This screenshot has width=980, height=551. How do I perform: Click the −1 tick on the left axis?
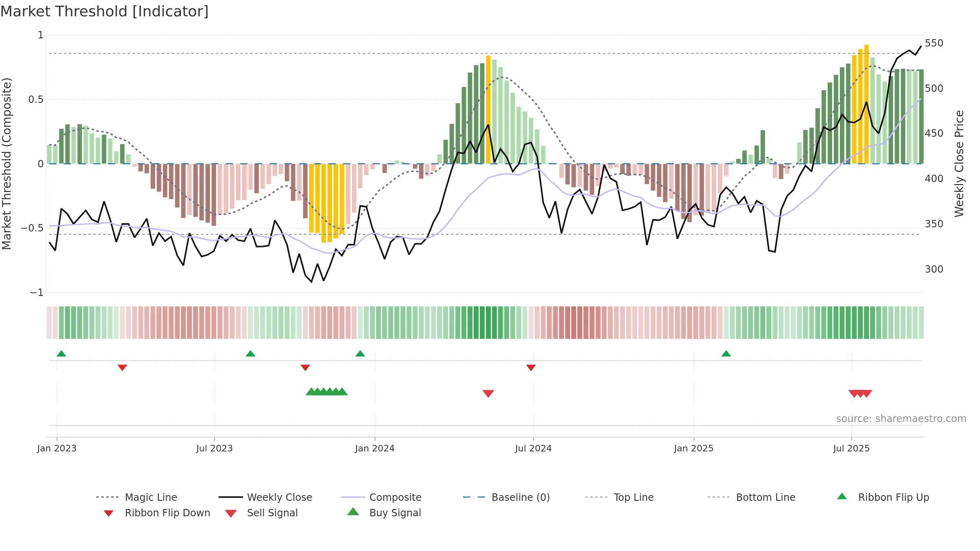coord(37,293)
